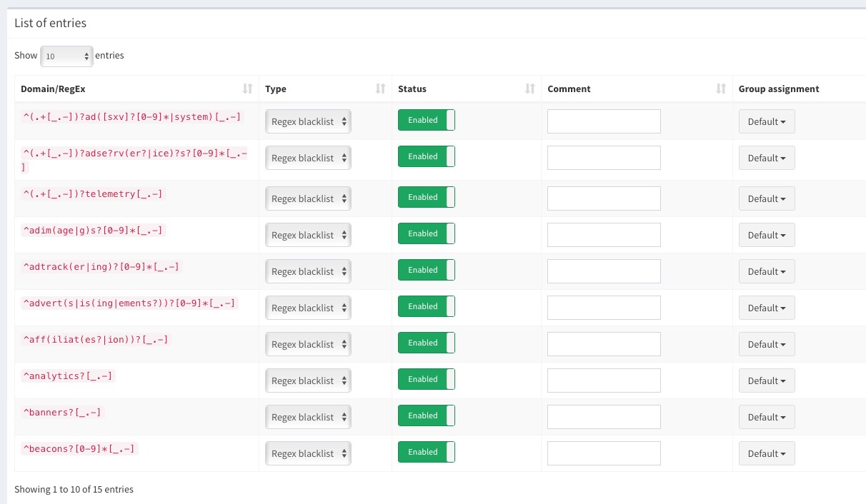Open the Type selector for the ^aff row
The height and width of the screenshot is (504, 866).
pos(308,343)
